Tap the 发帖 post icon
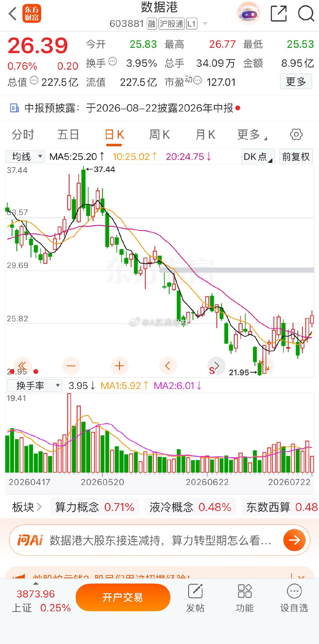319x644 pixels. click(195, 598)
